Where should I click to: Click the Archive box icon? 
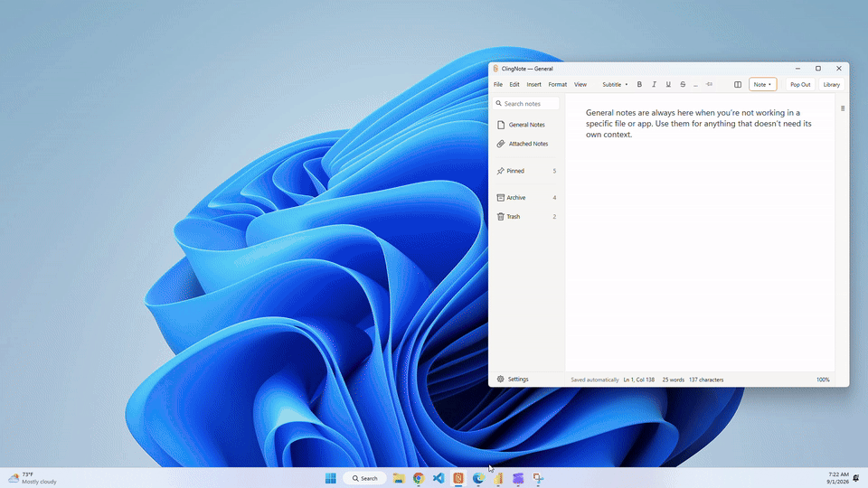pos(500,198)
